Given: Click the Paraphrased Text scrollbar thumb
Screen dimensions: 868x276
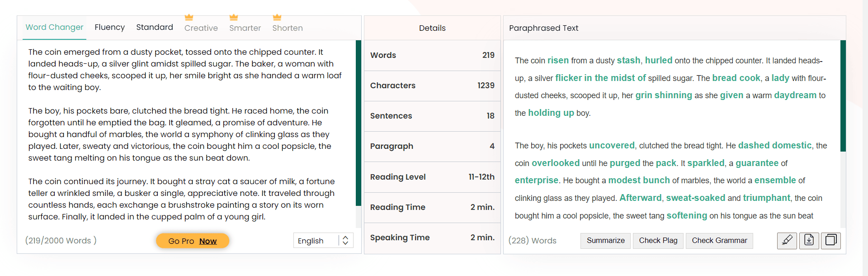Looking at the screenshot, I should pos(843,96).
